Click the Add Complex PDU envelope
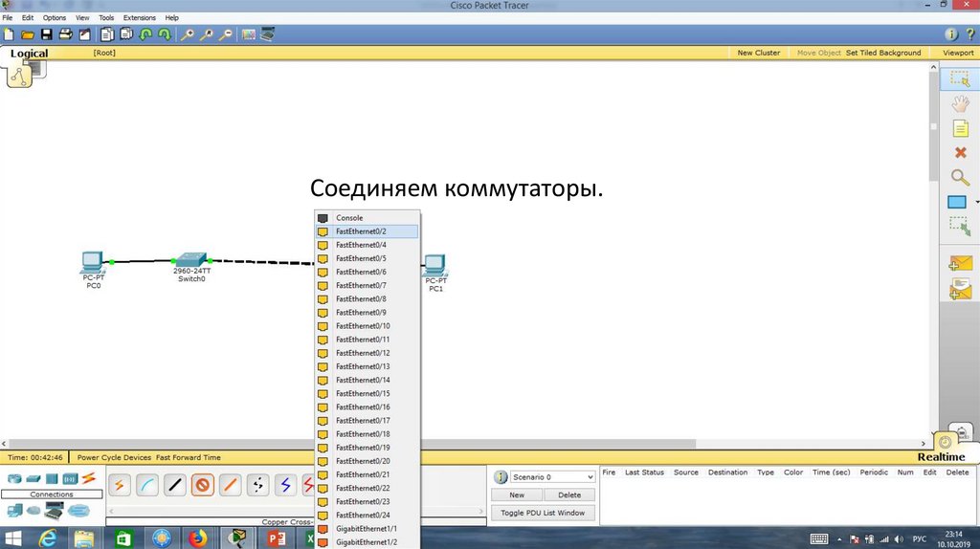The image size is (980, 549). tap(960, 289)
